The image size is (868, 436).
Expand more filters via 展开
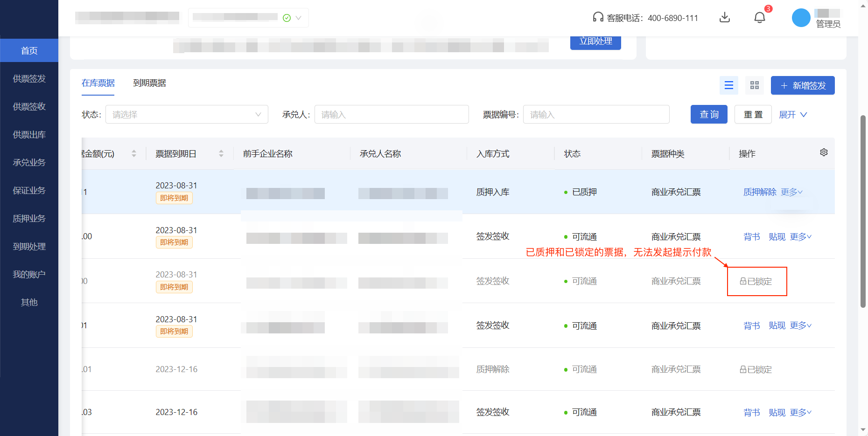pyautogui.click(x=793, y=115)
